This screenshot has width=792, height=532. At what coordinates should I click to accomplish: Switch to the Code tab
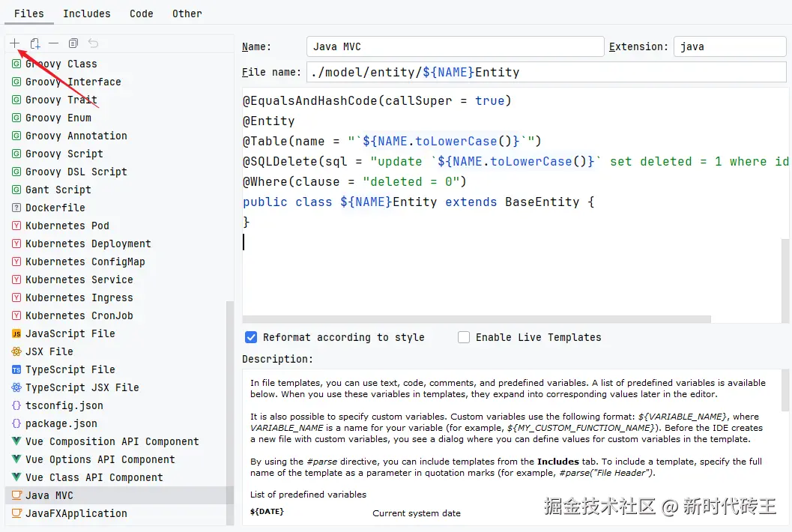(142, 13)
